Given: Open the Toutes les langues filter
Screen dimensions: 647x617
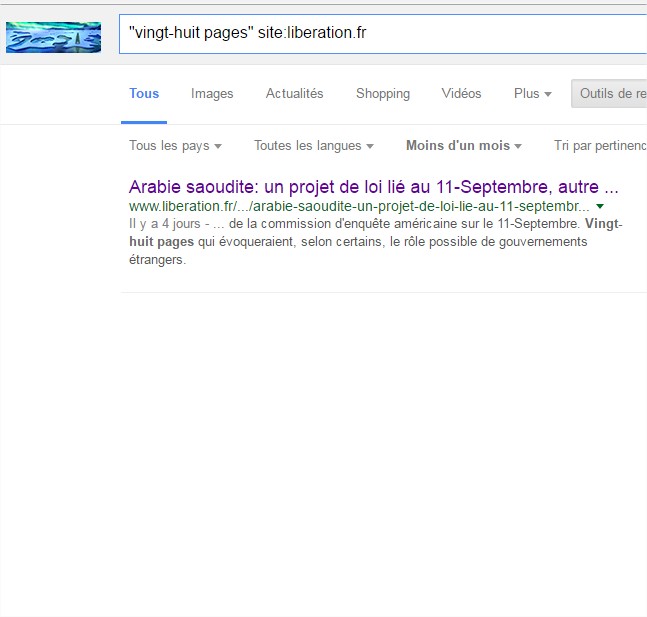Looking at the screenshot, I should [314, 146].
